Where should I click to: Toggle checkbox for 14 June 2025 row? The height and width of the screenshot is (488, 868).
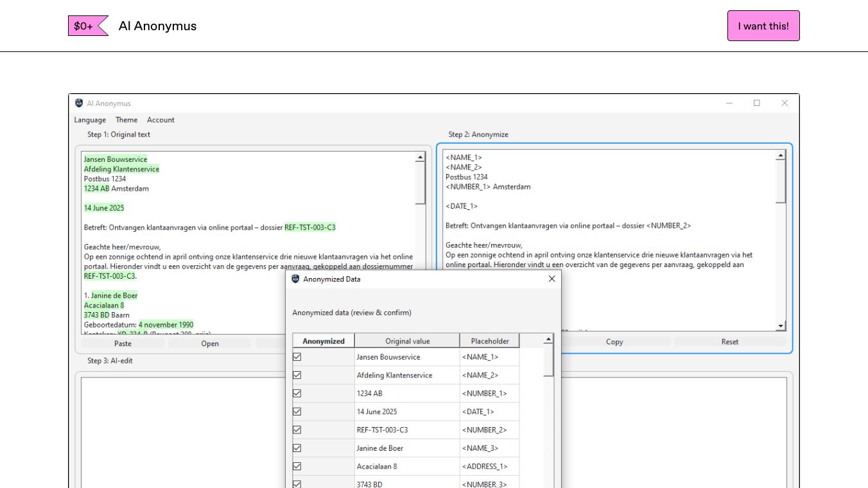[x=297, y=412]
